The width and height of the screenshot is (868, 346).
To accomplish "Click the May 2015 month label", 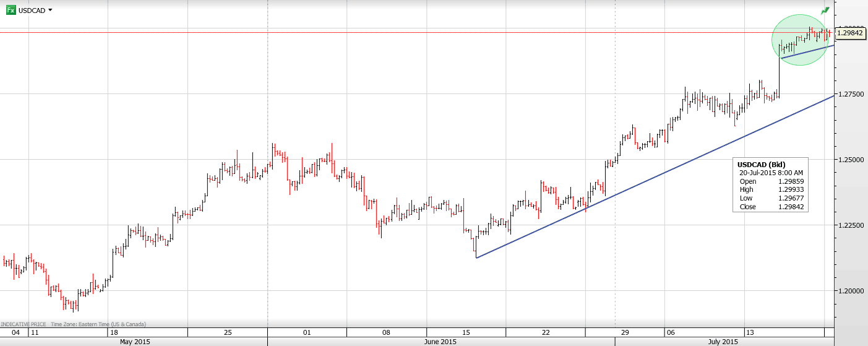I will [x=134, y=342].
